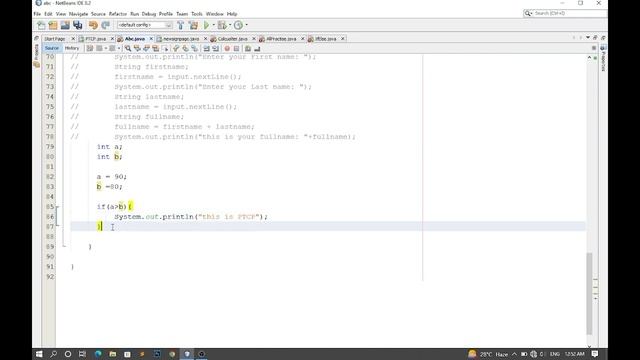The image size is (640, 360).
Task: Click the Next Bookmark icon
Action: [x=185, y=49]
